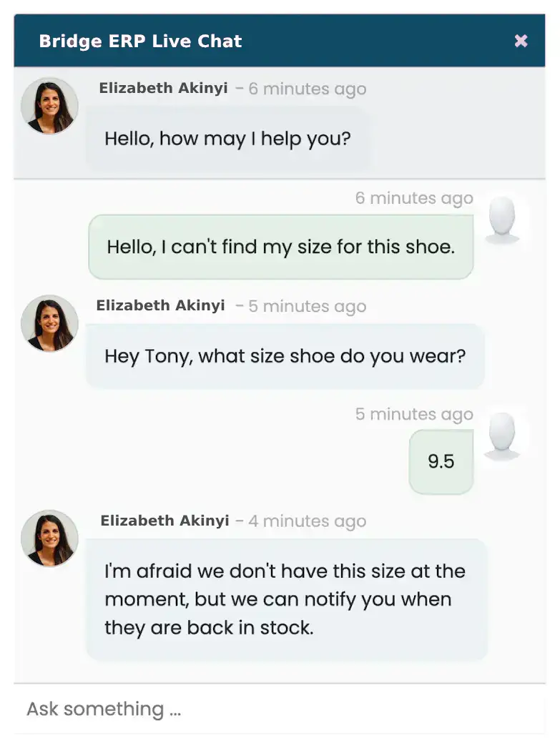
Task: Click the "5 minutes ago" timestamp above 9.5
Action: click(414, 414)
